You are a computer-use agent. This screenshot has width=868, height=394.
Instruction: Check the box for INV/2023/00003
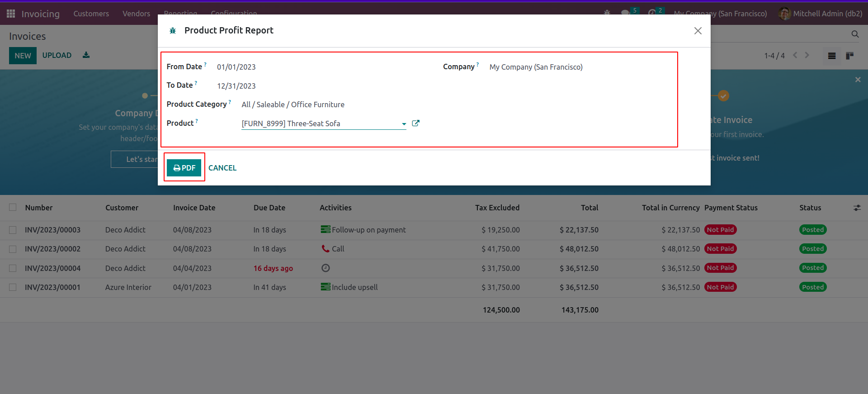[13, 230]
